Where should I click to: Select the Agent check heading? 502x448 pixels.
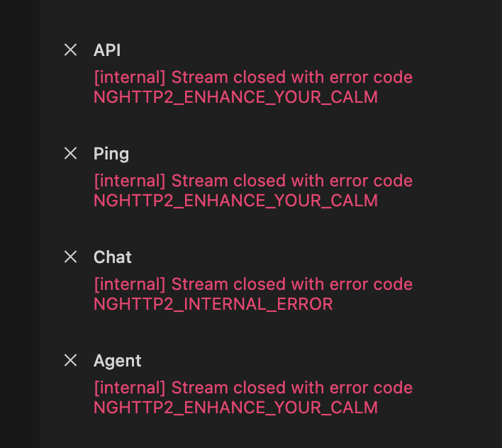[118, 360]
